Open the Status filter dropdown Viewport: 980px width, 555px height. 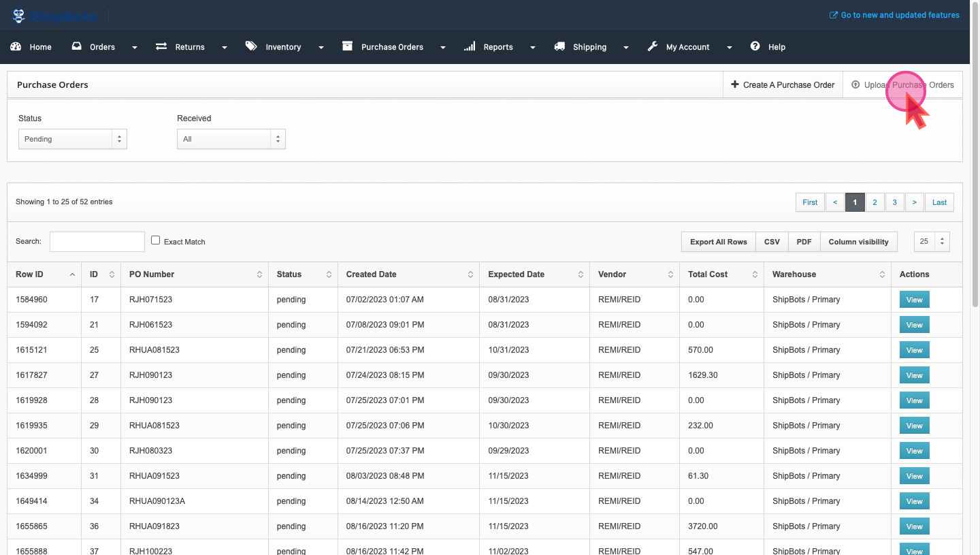pyautogui.click(x=72, y=139)
